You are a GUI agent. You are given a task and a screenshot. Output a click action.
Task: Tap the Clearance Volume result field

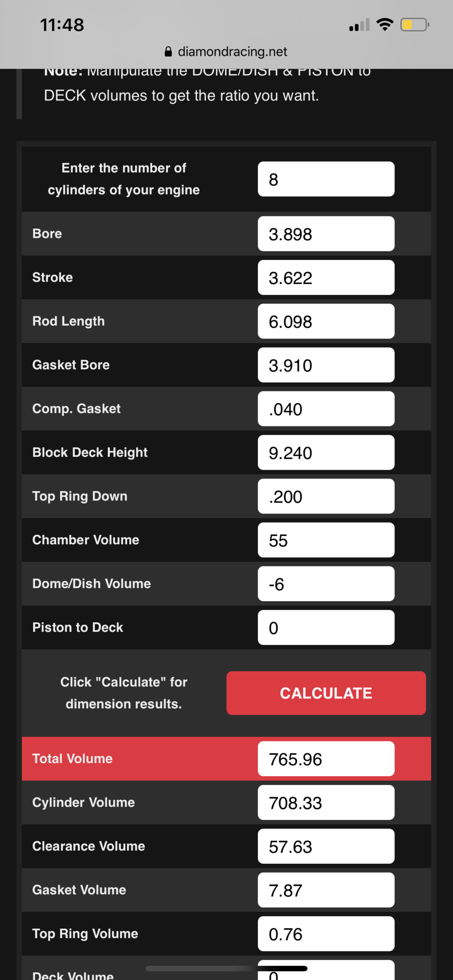326,847
